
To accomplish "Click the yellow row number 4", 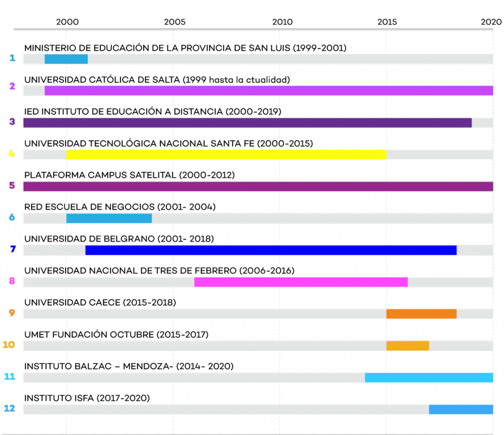I will coord(12,154).
